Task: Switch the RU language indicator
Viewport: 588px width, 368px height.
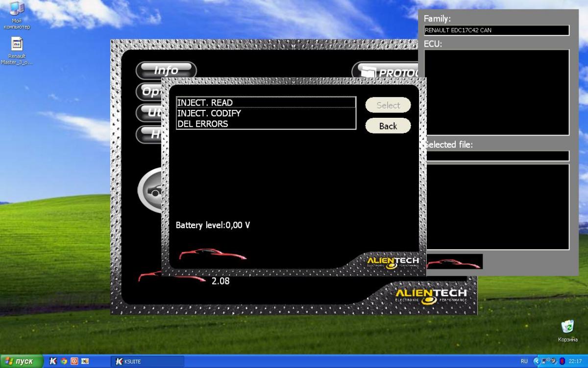Action: [x=524, y=362]
